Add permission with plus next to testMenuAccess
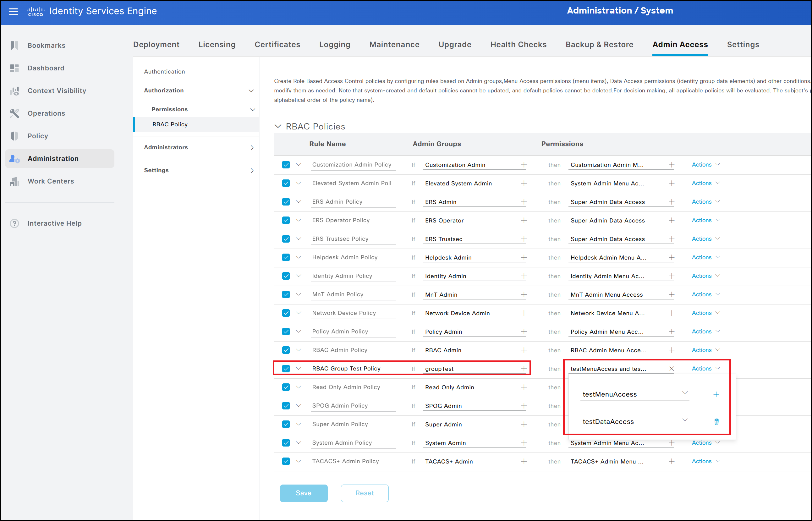The height and width of the screenshot is (521, 812). [x=716, y=394]
